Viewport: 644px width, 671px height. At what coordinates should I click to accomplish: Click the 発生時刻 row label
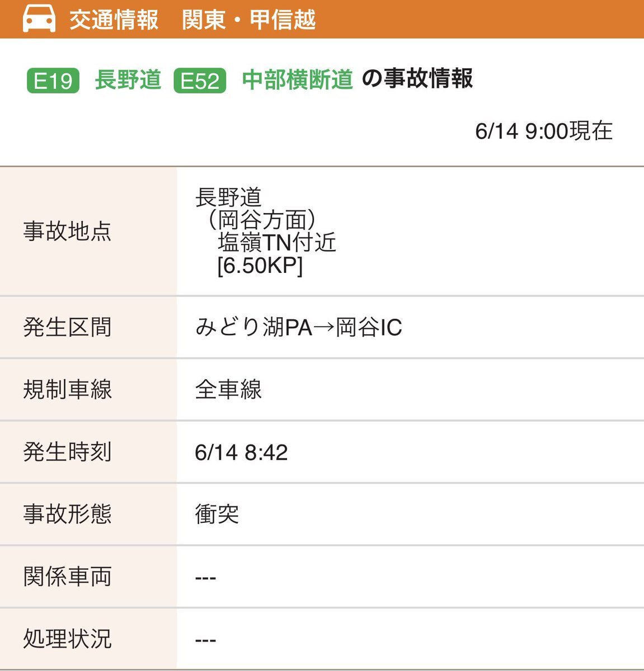tap(67, 452)
